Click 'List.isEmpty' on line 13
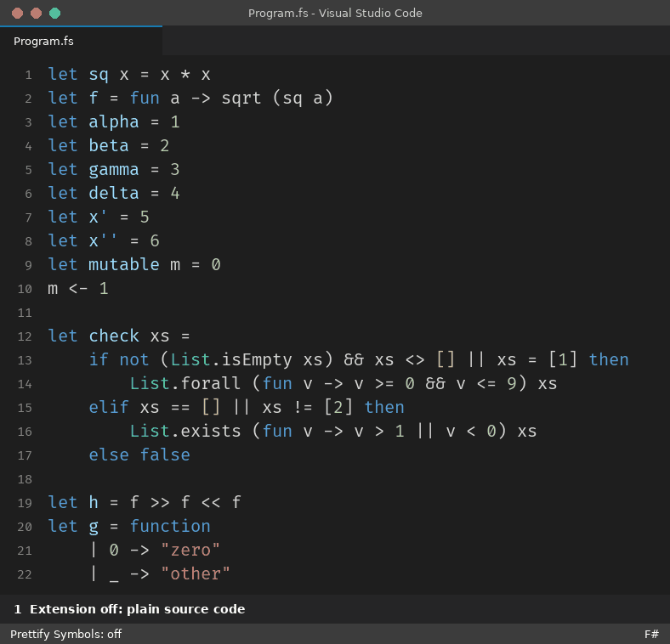Viewport: 670px width, 644px height. coord(231,360)
